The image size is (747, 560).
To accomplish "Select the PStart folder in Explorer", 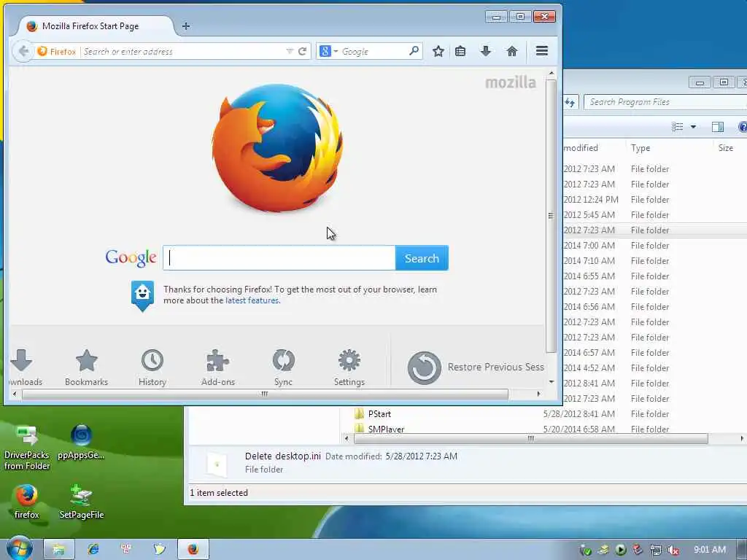I will (379, 414).
